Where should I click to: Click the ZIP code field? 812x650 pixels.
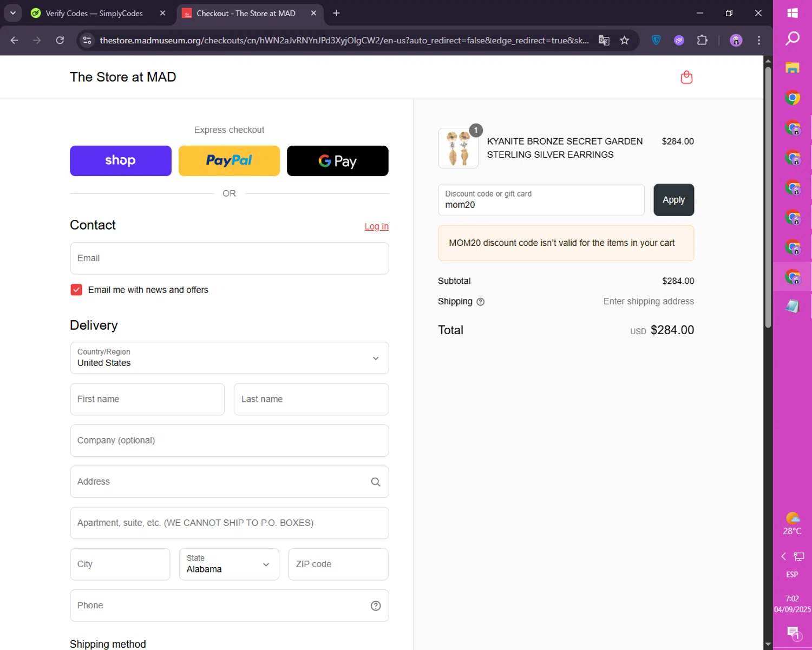point(338,564)
